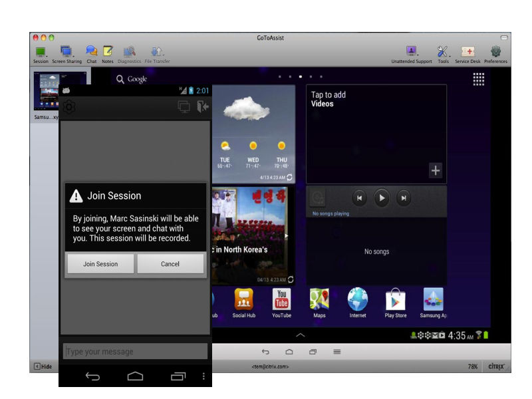Open the Play Store app
532x399 pixels.
coord(396,303)
